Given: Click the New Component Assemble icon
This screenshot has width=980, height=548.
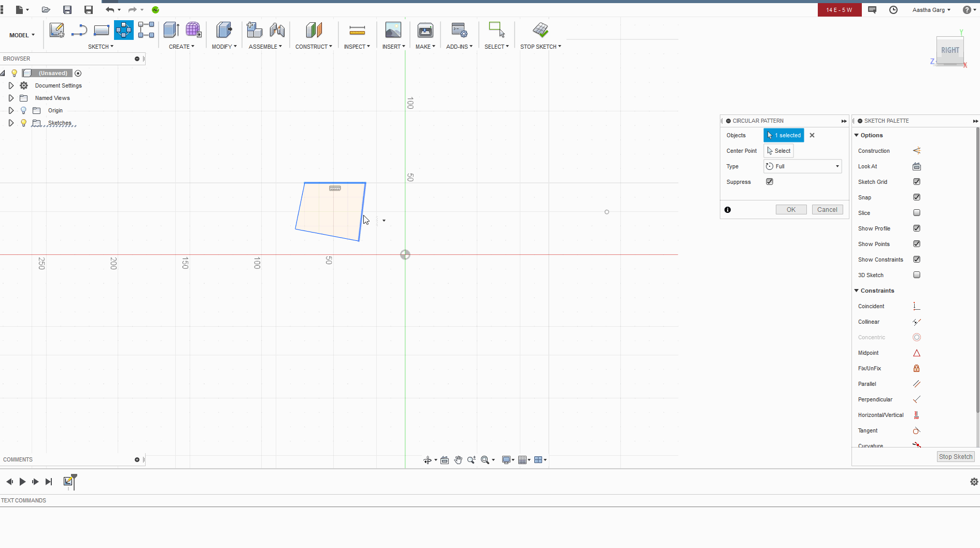Looking at the screenshot, I should tap(254, 30).
